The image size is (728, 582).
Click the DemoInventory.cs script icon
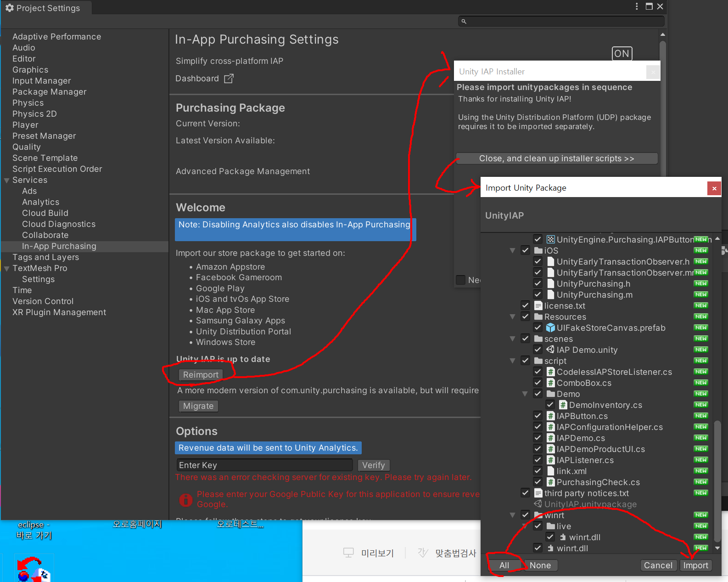pos(563,405)
